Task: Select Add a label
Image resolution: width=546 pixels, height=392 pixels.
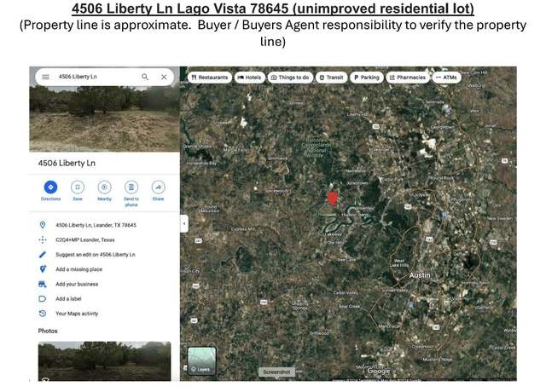Action: (x=68, y=299)
